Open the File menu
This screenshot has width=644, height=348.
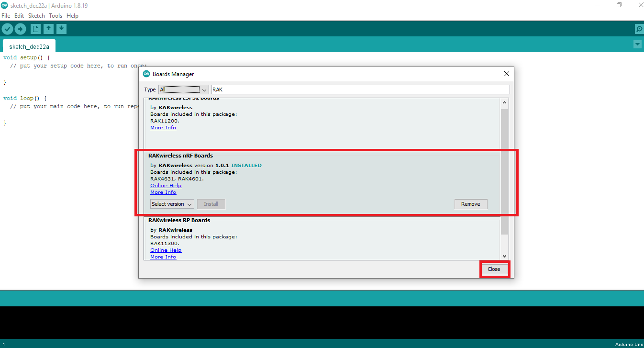6,15
